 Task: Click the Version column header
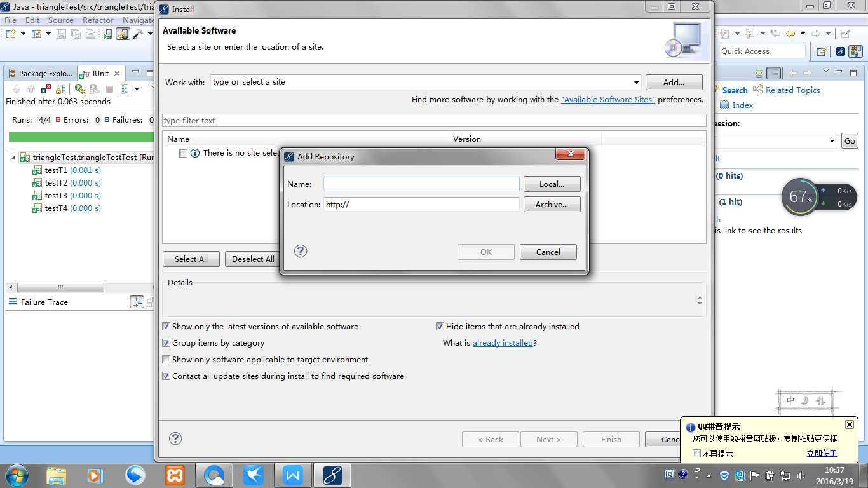pos(525,139)
